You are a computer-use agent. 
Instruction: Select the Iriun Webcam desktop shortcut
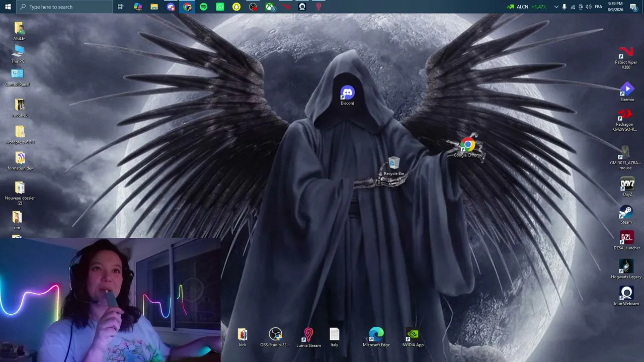pyautogui.click(x=626, y=296)
